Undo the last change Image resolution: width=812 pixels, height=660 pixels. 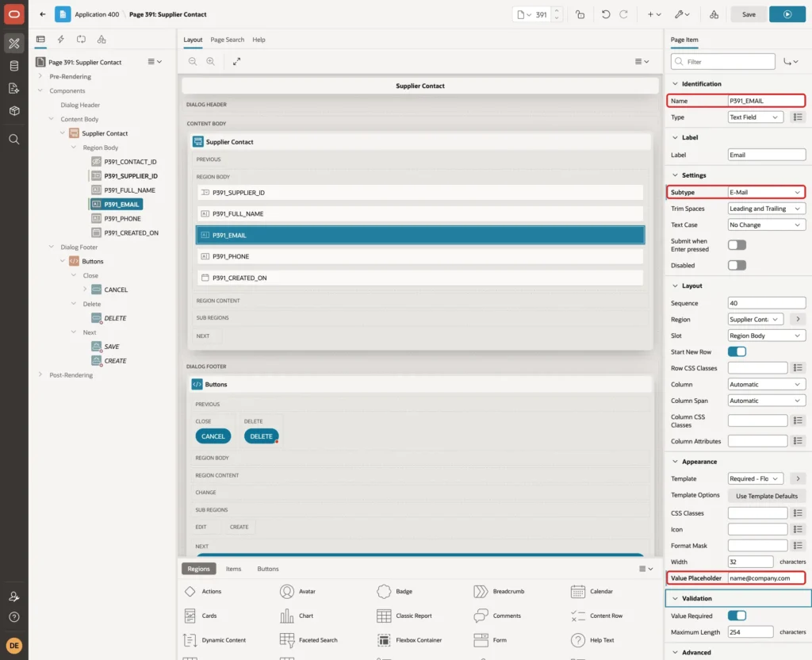point(605,14)
